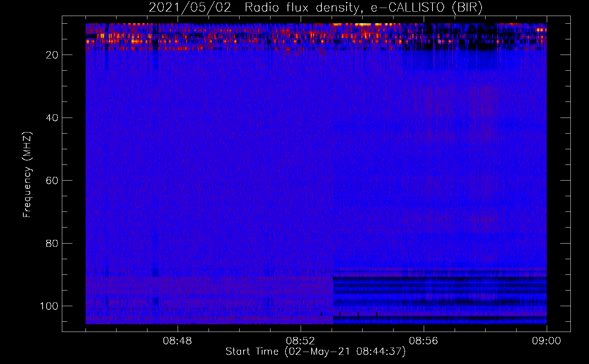589x364 pixels.
Task: Click the 60 MHz frequency tick label
Action: tap(52, 181)
